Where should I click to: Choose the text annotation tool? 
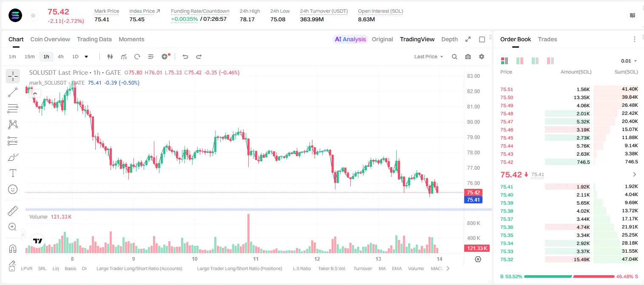tap(13, 173)
